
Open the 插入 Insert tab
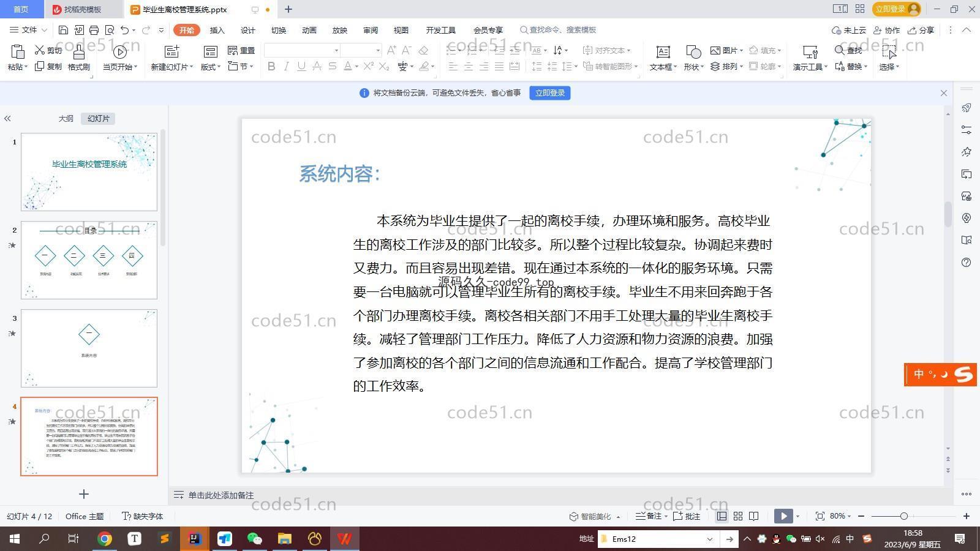[x=217, y=30]
